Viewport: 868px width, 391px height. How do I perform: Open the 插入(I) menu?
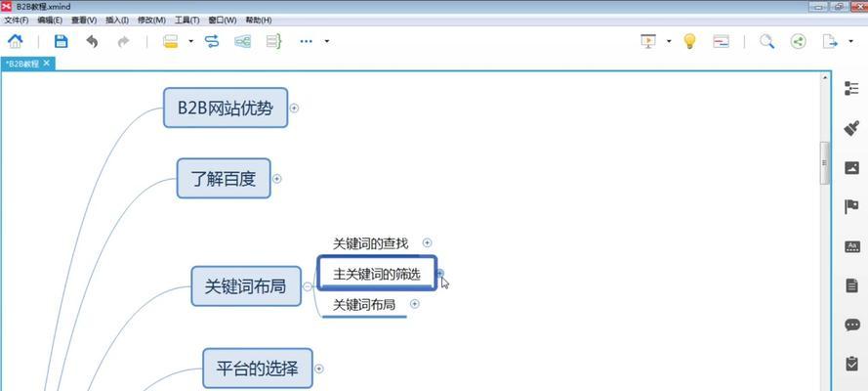pyautogui.click(x=117, y=20)
